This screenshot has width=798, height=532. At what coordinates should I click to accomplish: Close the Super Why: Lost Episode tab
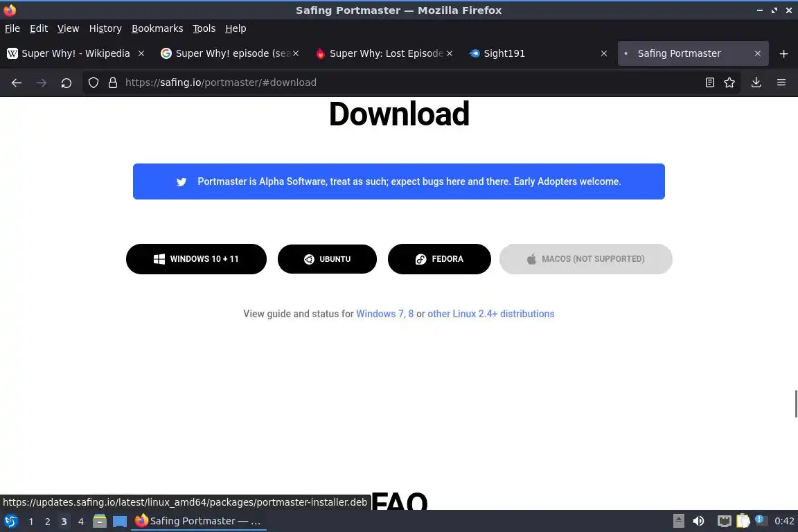click(450, 53)
